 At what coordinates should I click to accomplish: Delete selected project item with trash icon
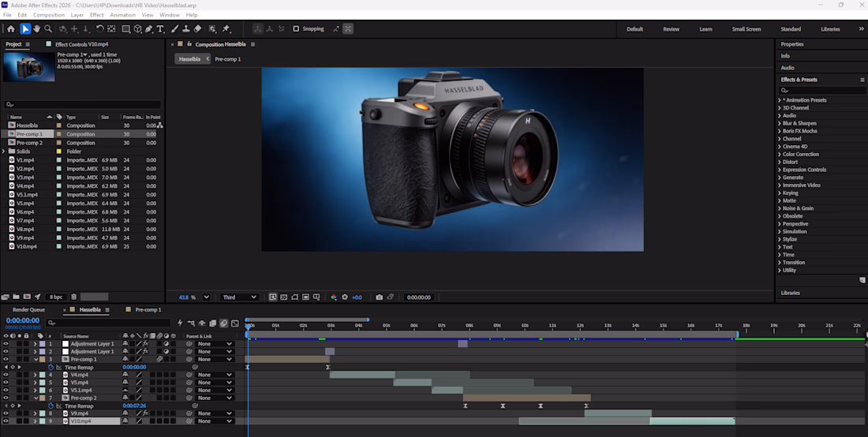(73, 297)
